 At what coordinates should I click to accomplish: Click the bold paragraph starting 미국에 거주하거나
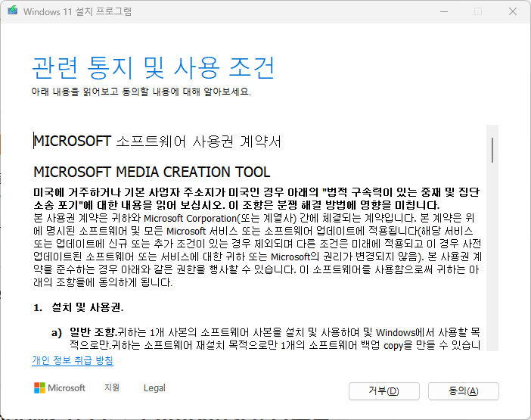(x=256, y=199)
